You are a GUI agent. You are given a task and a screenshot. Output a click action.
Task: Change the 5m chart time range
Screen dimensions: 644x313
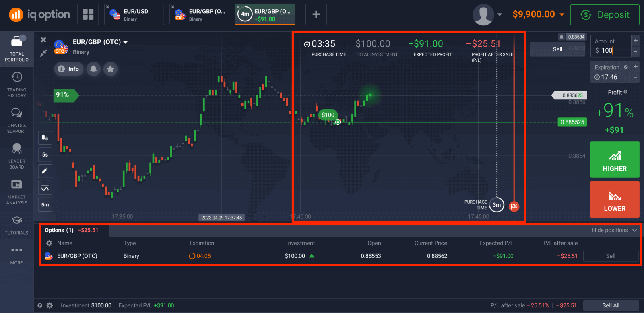point(45,204)
